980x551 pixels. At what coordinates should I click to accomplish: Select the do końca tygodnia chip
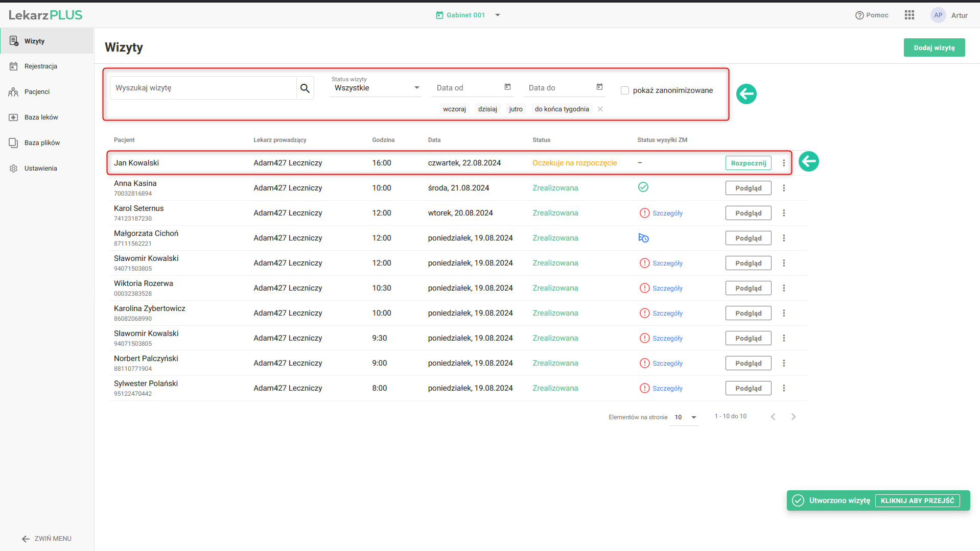tap(562, 109)
